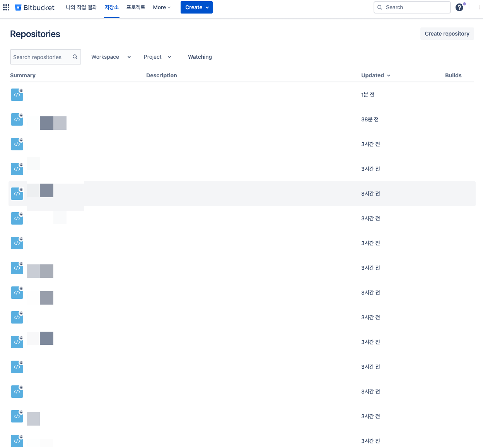Click the magnifier icon in Search repositories
The height and width of the screenshot is (448, 483).
pos(75,57)
